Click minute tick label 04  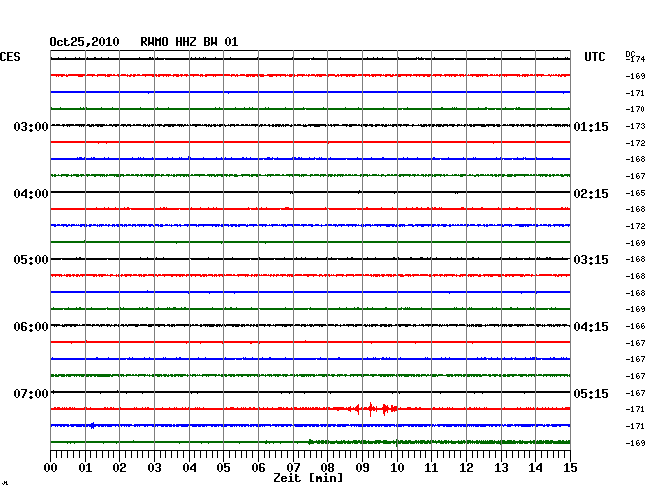(x=189, y=468)
